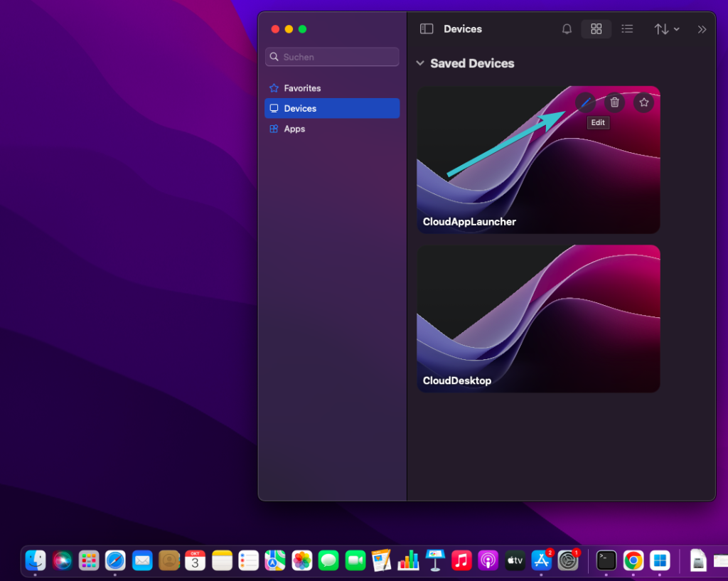Open Windows App icon in the Dock
This screenshot has height=581, width=728.
tap(660, 560)
